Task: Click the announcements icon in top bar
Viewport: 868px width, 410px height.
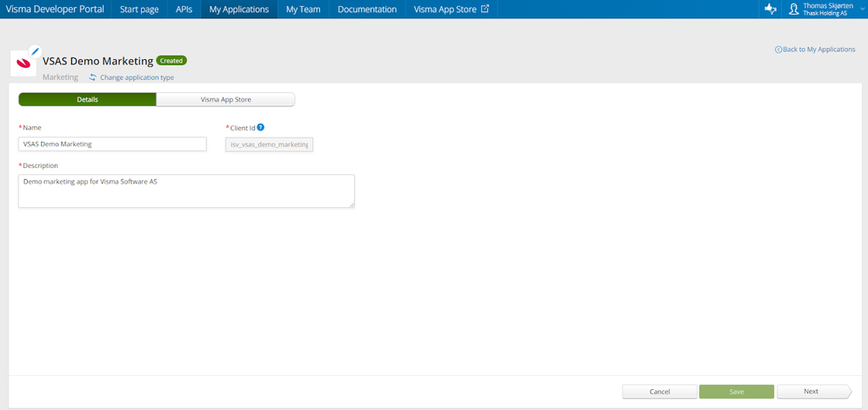Action: tap(770, 10)
